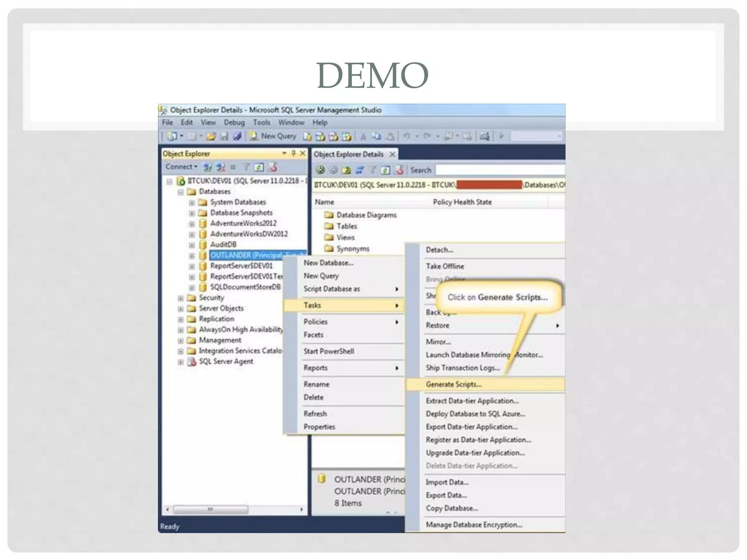Open the empty combo box in main toolbar
This screenshot has width=747, height=560.
point(536,136)
